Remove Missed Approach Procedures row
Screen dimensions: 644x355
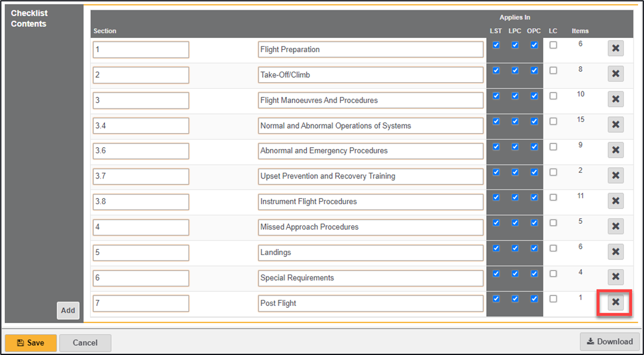tap(615, 226)
